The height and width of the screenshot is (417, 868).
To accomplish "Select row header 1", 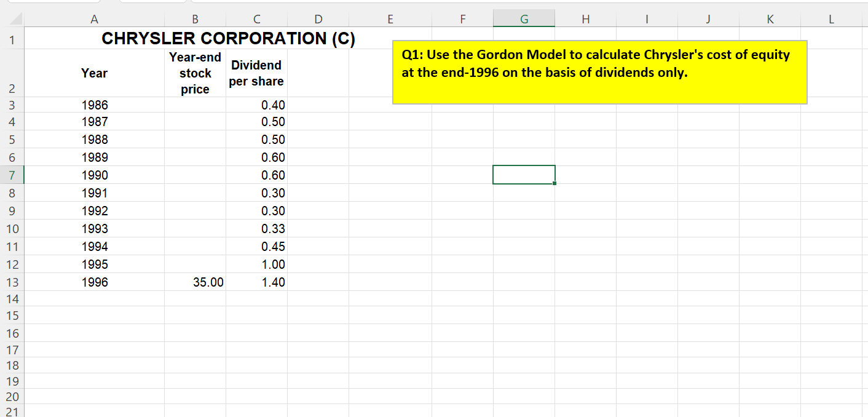I will pyautogui.click(x=12, y=38).
